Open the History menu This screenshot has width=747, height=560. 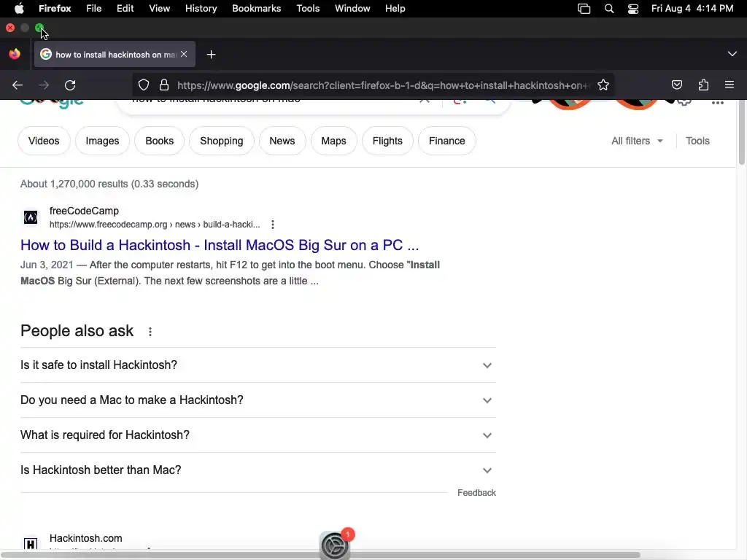[201, 9]
